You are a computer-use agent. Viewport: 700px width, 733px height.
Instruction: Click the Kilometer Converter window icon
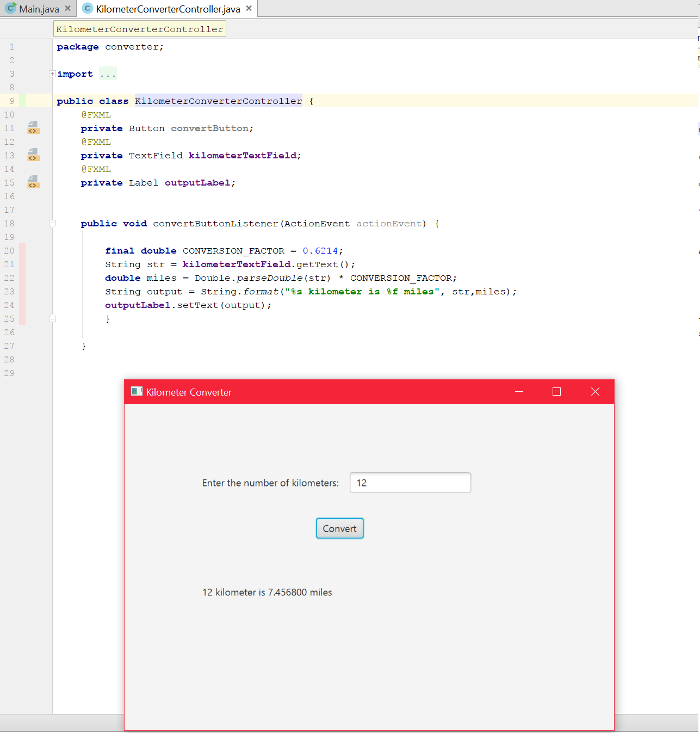pos(137,391)
